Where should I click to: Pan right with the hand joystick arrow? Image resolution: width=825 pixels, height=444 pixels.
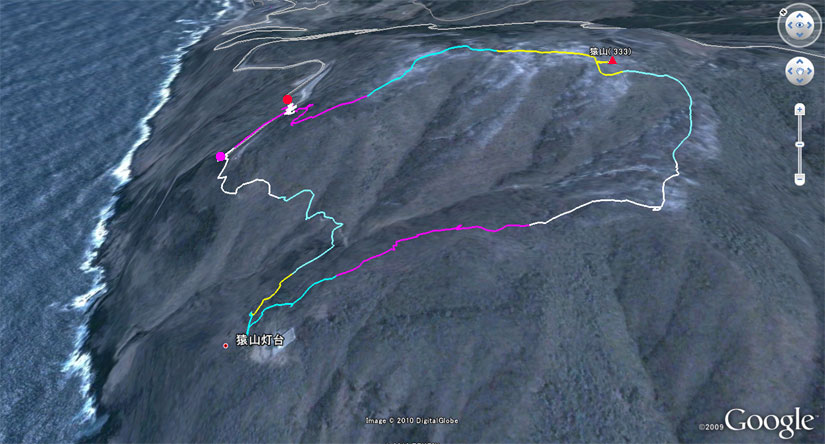click(809, 72)
